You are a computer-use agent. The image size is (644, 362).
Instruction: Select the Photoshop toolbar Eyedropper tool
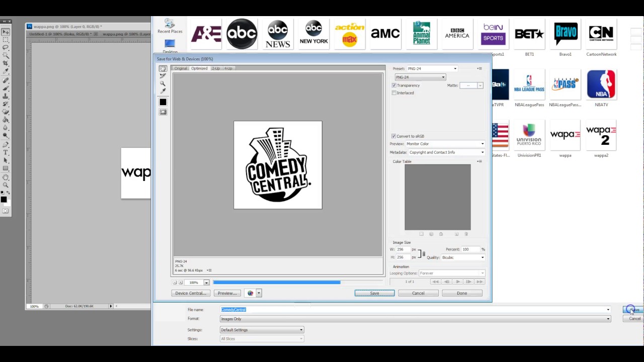point(6,71)
